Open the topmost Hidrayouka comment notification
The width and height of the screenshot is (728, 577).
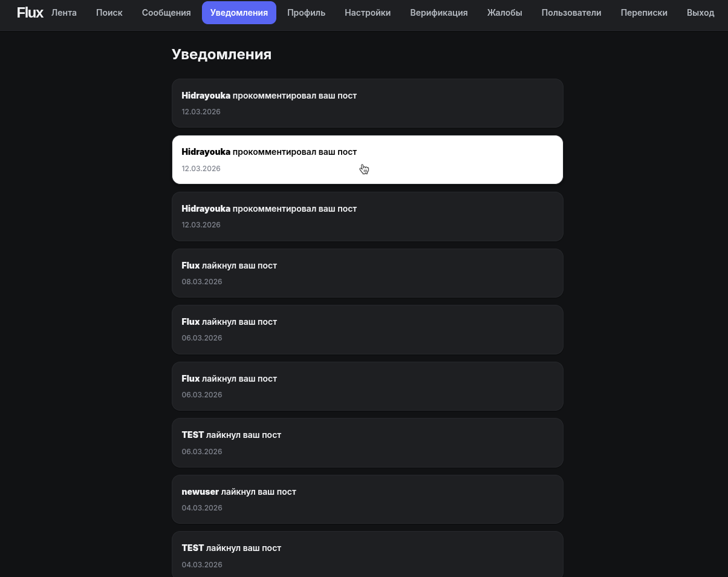click(x=368, y=103)
